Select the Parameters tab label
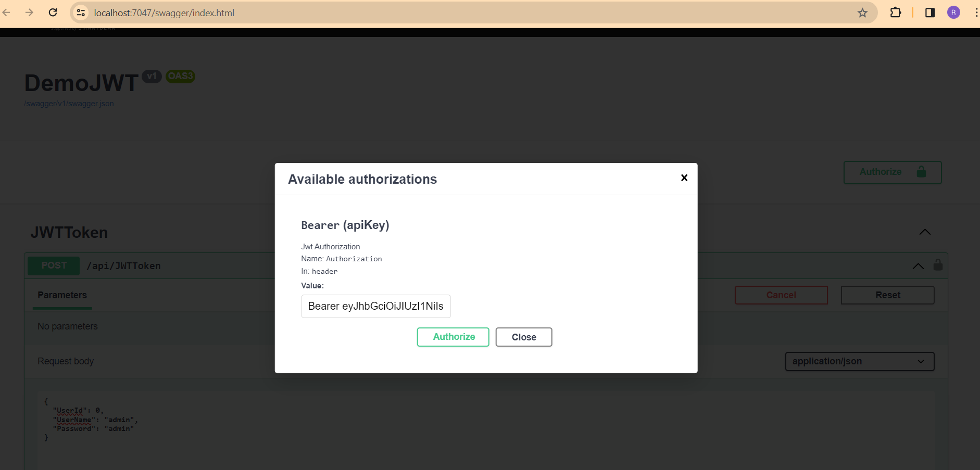 coord(62,295)
